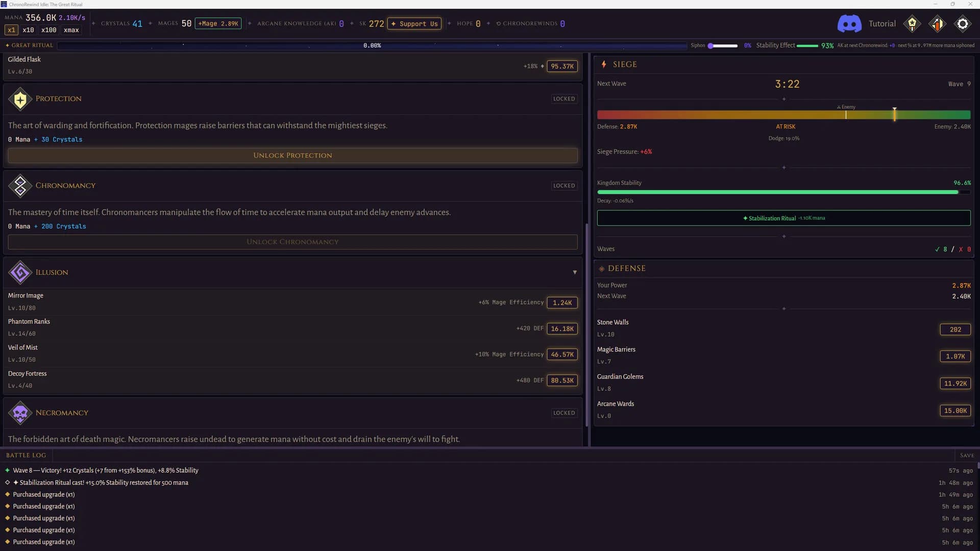Open the Discord link icon
The height and width of the screenshot is (551, 980).
pyautogui.click(x=849, y=23)
